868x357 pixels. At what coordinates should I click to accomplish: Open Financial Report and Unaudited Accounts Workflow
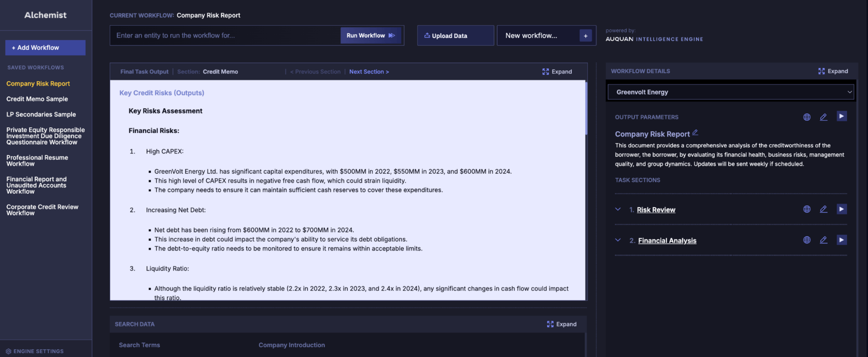(36, 185)
